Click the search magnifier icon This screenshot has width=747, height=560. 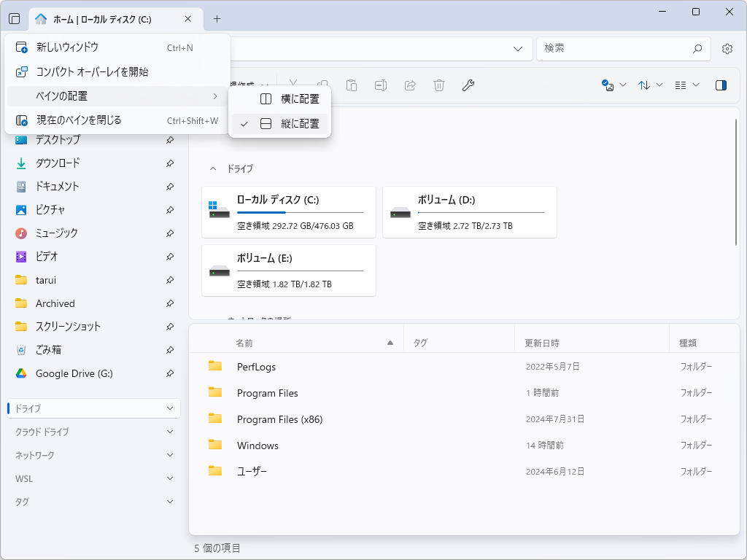tap(697, 49)
